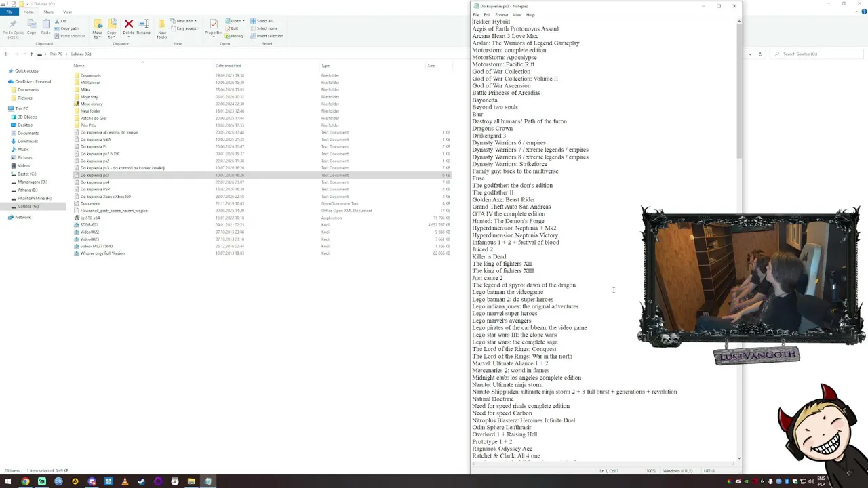Image resolution: width=868 pixels, height=488 pixels.
Task: Open Notepad's File menu
Action: click(476, 15)
